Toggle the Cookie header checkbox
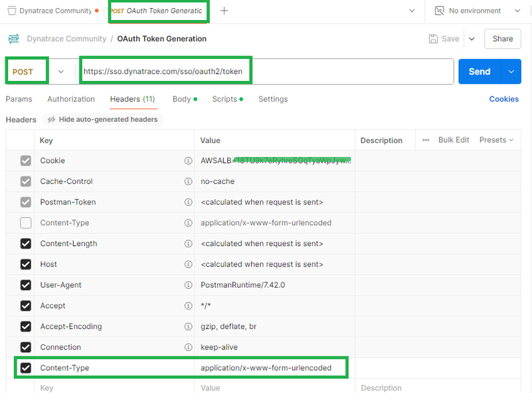The height and width of the screenshot is (393, 532). (25, 161)
